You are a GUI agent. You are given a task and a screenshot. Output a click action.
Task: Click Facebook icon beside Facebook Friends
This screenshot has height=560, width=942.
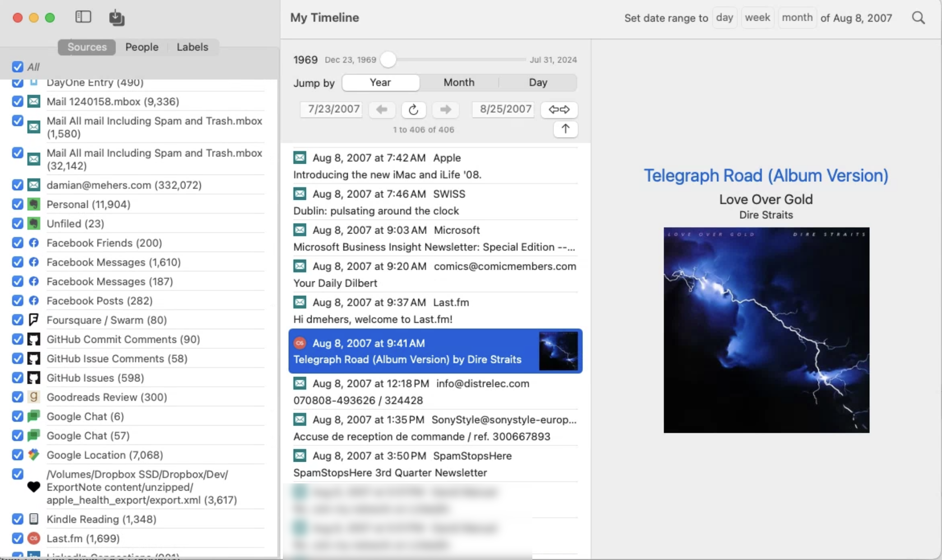pyautogui.click(x=34, y=243)
